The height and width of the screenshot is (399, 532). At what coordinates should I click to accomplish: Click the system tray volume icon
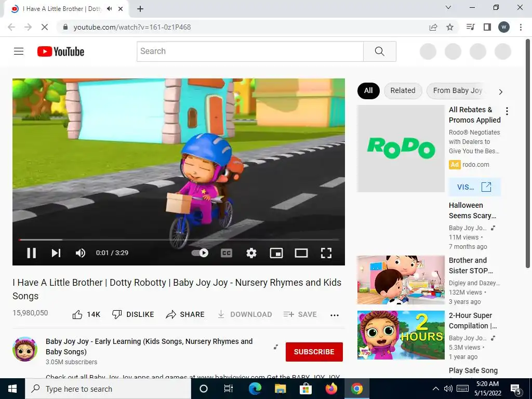pyautogui.click(x=448, y=389)
